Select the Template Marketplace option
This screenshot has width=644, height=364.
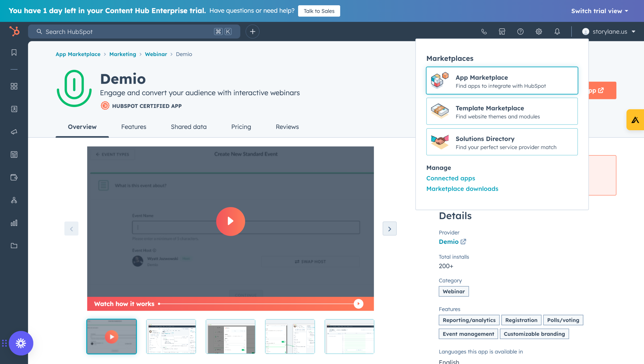coord(502,111)
